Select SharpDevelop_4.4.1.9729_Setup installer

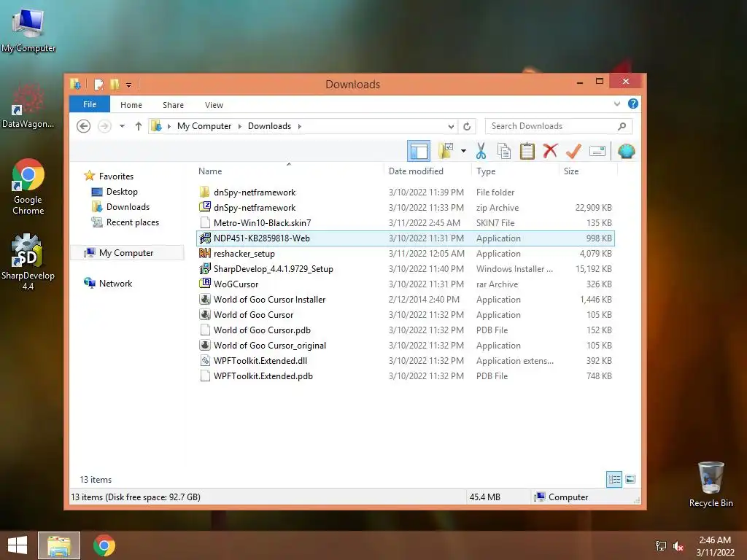tap(406, 269)
